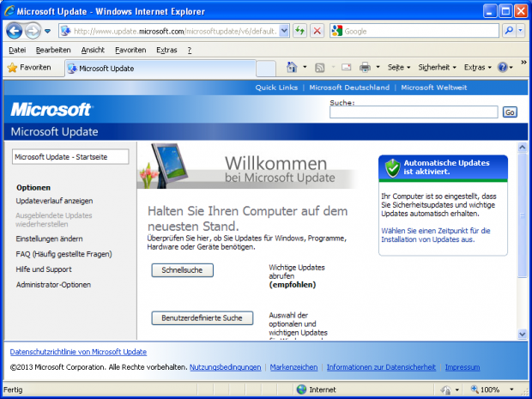
Task: Select Microsoft Update - Startseite box
Action: 70,157
